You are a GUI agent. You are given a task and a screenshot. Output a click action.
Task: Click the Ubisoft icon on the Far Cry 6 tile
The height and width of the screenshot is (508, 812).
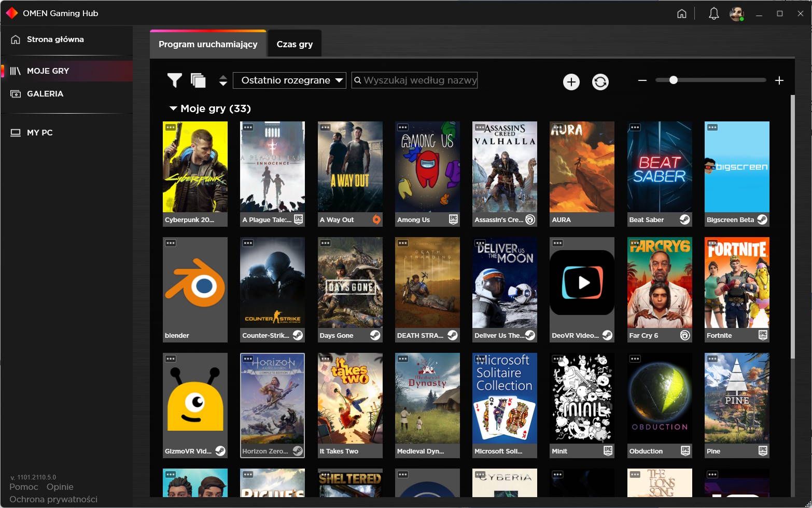pyautogui.click(x=685, y=335)
